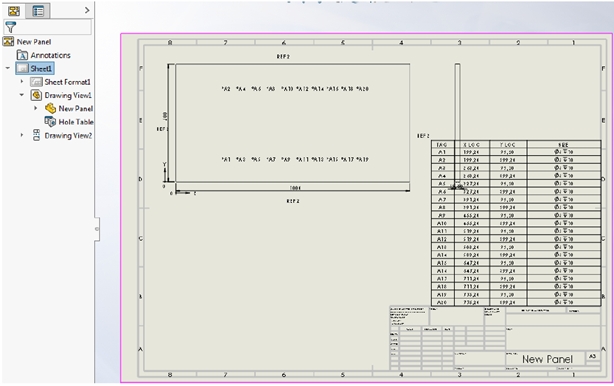Click the Y LOC header cell in hole table

(x=508, y=144)
